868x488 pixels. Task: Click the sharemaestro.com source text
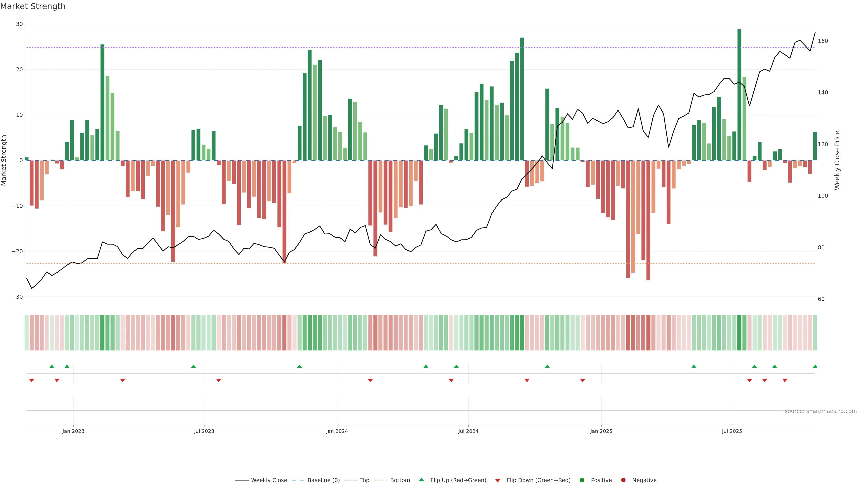pos(821,411)
